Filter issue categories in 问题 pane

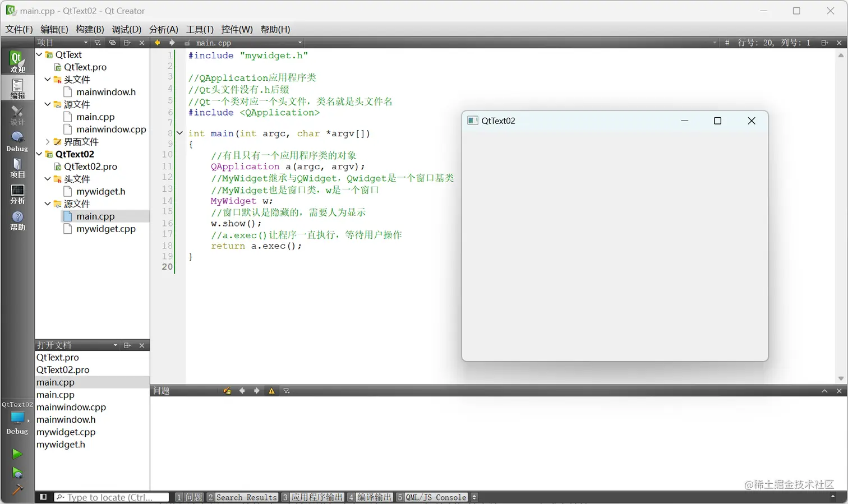point(287,391)
